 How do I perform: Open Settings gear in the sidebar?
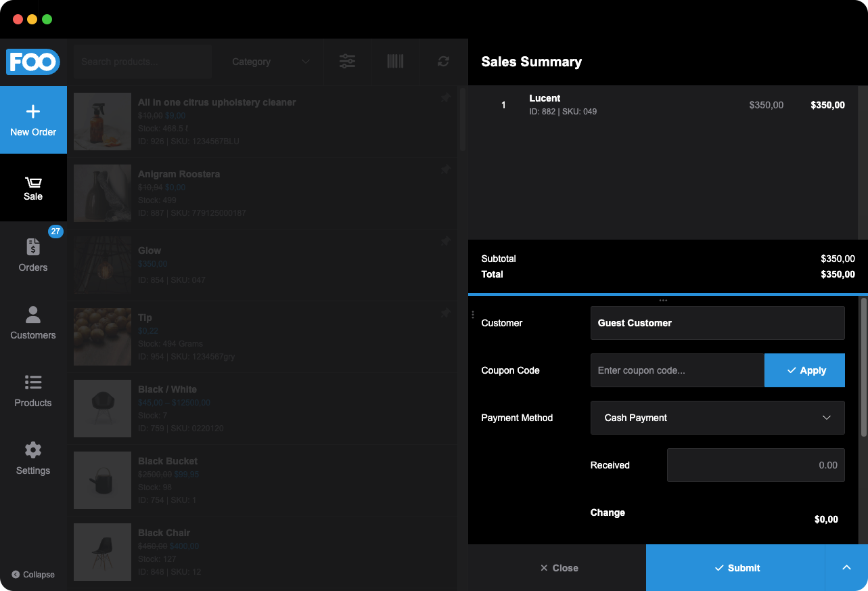click(x=33, y=458)
